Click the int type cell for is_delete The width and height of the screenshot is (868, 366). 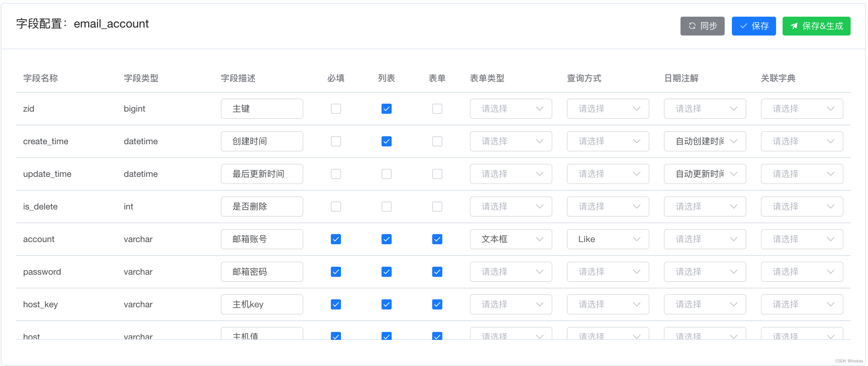[128, 207]
